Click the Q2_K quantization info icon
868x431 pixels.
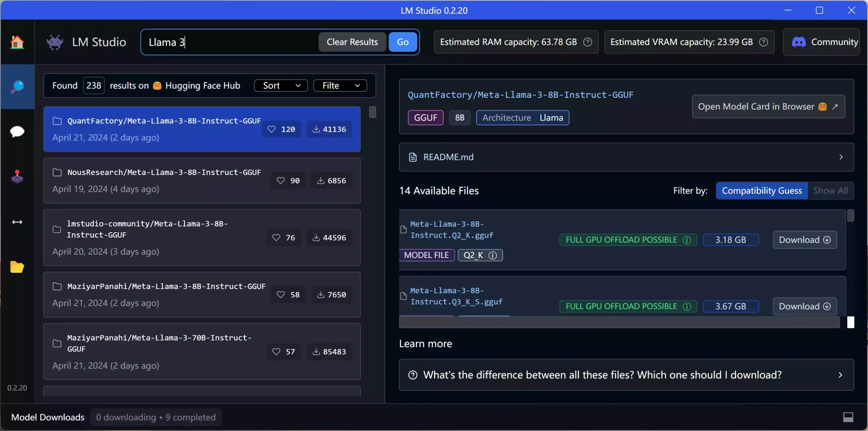[492, 255]
